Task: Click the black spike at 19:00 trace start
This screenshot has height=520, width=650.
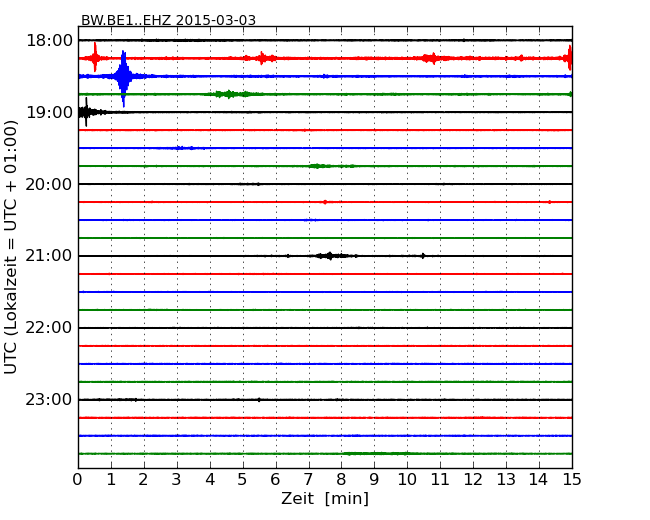Action: coord(86,112)
